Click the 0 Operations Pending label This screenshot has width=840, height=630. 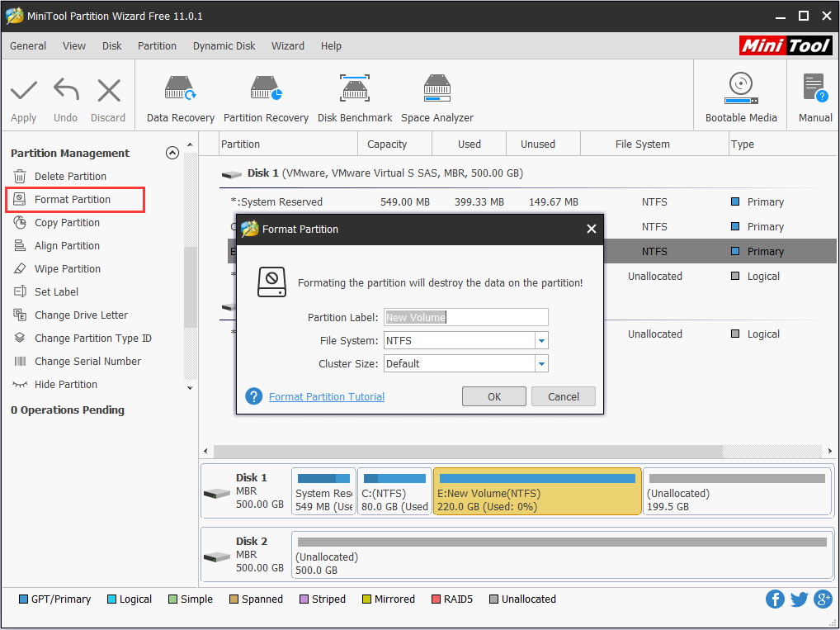tap(68, 410)
